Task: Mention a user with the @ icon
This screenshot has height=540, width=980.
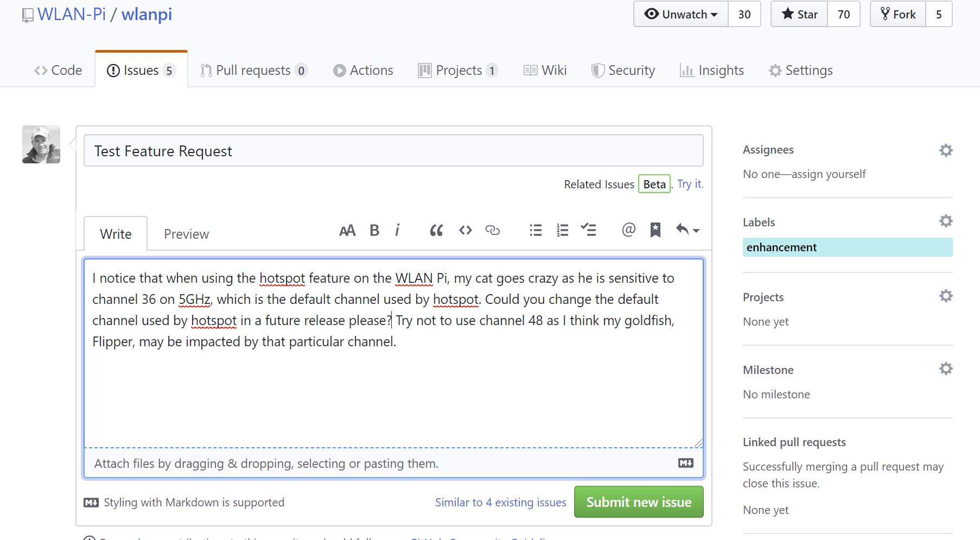Action: 628,230
